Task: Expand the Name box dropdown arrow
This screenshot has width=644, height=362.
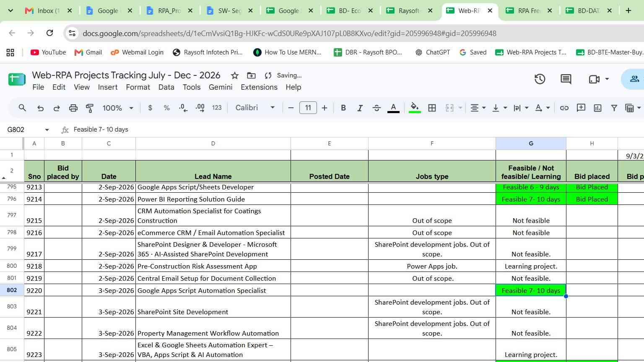Action: [47, 130]
